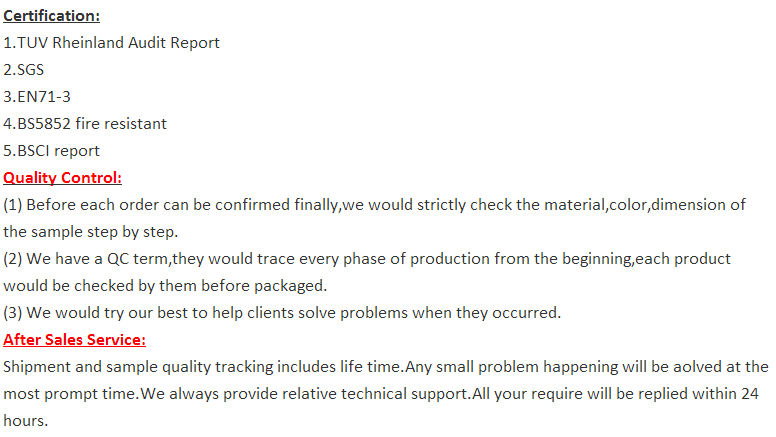
Task: Click the final 'hours.' word
Action: click(x=26, y=421)
